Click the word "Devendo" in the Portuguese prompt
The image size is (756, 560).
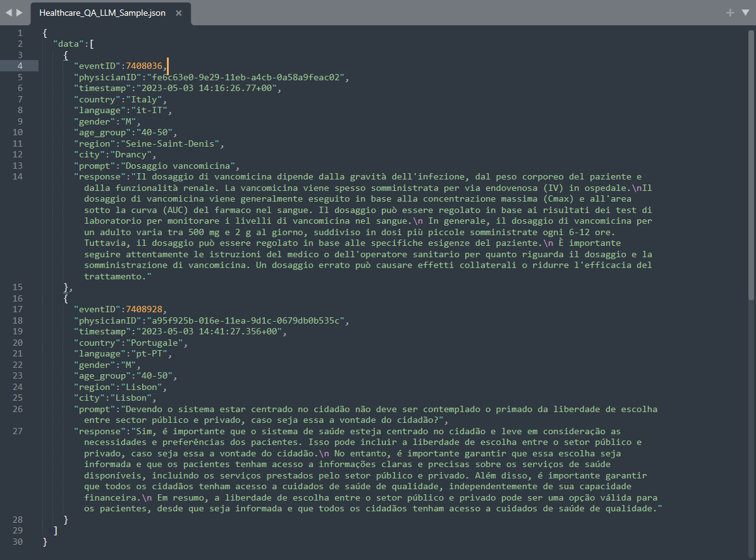click(x=144, y=409)
